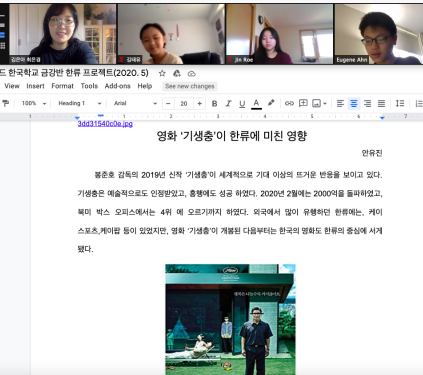Decrease font size with minus button
The image size is (423, 375).
tap(168, 104)
